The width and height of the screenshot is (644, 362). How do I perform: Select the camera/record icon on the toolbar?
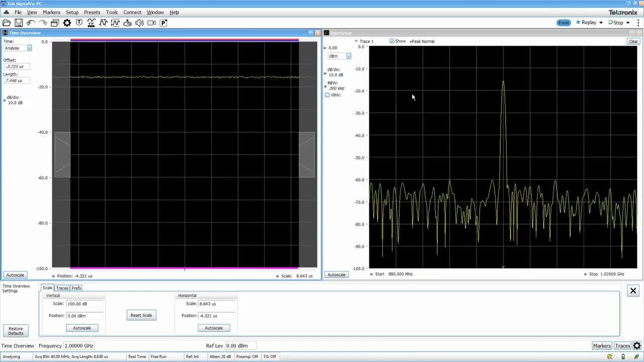coord(151,23)
